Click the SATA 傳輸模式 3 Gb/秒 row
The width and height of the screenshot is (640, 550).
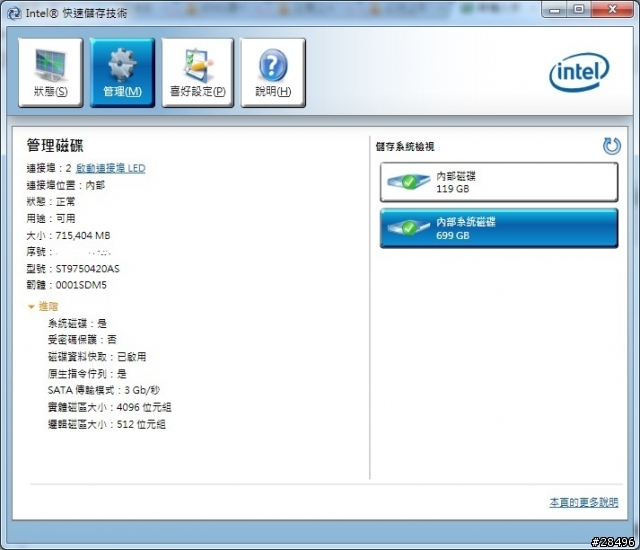tap(104, 390)
